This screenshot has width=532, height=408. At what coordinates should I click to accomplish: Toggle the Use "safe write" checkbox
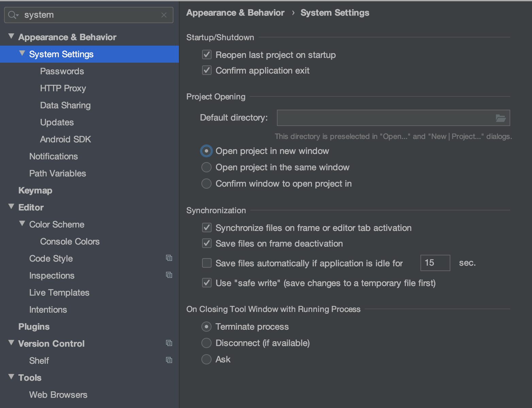[207, 283]
